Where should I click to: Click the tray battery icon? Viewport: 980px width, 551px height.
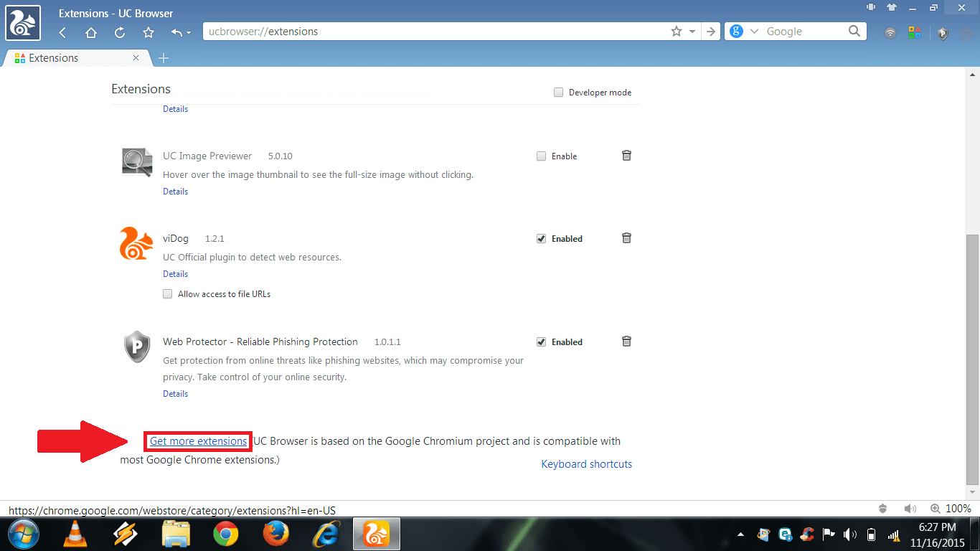click(x=872, y=534)
